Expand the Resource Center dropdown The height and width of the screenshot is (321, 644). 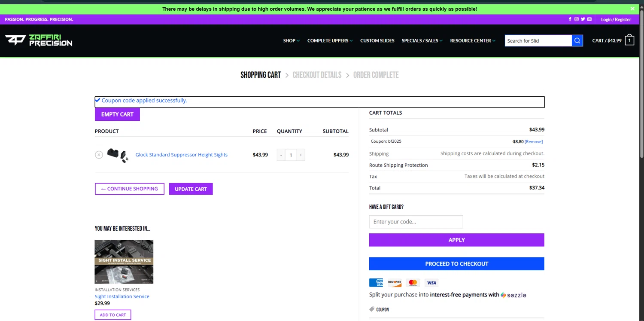click(473, 41)
